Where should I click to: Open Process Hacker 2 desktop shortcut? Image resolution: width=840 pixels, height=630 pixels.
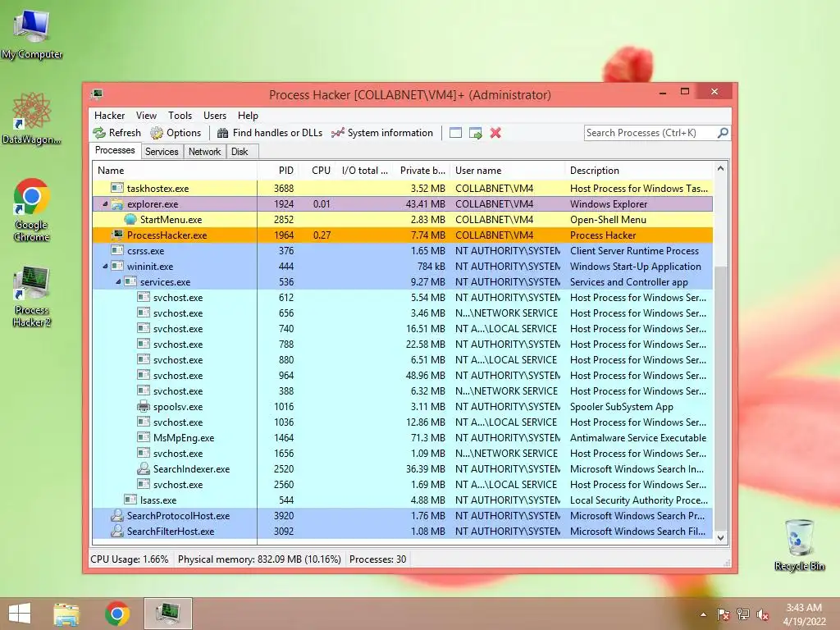click(x=32, y=296)
